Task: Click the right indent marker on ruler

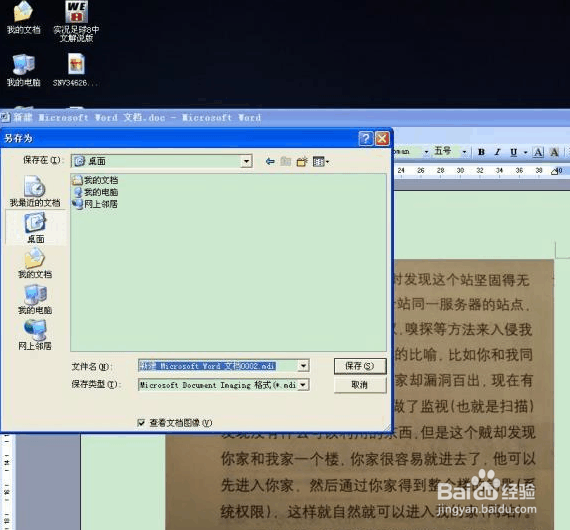Action: [x=554, y=171]
